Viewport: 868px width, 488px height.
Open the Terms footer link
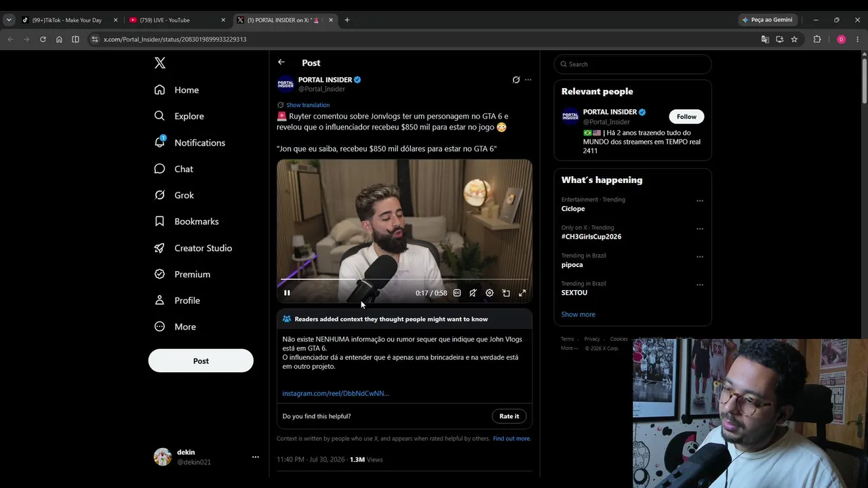567,339
